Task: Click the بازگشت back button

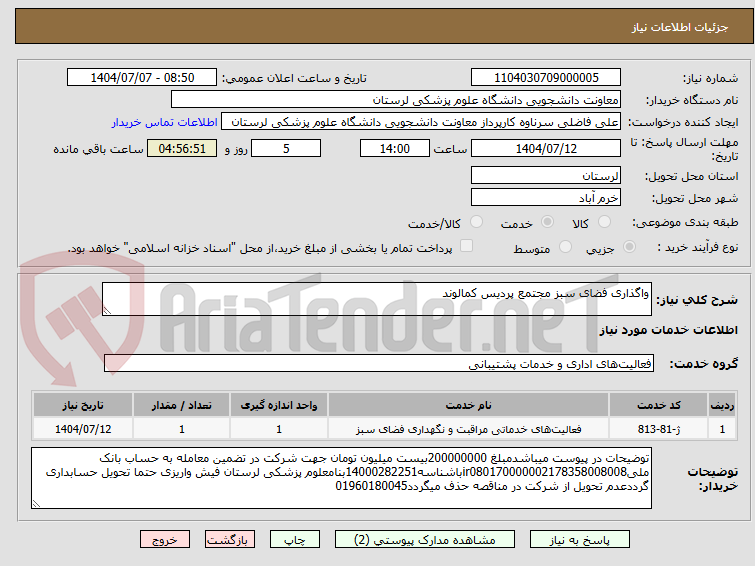Action: tap(230, 540)
